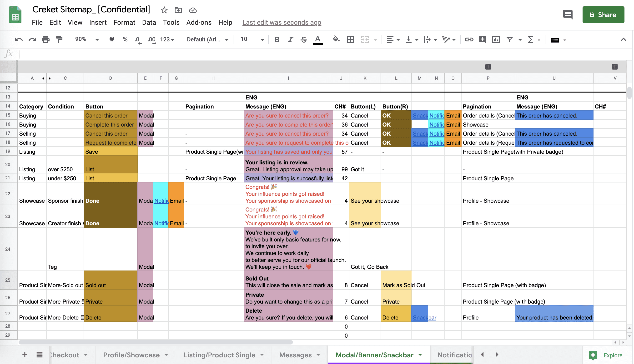Open Last edit was seconds ago link
The image size is (634, 364).
click(x=282, y=23)
